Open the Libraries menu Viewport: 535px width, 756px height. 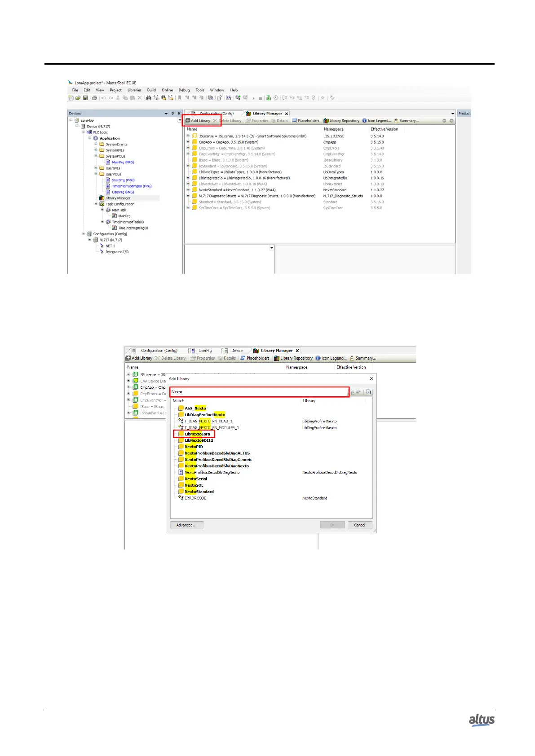(x=134, y=90)
